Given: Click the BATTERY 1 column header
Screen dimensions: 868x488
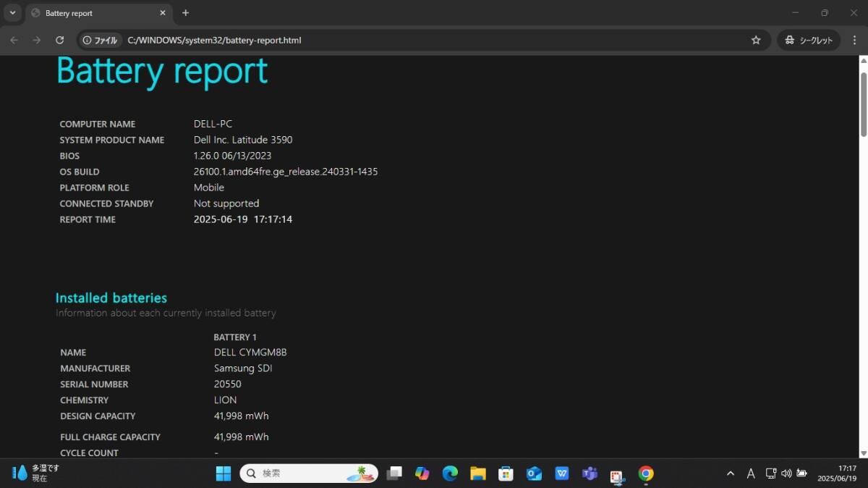Looking at the screenshot, I should click(x=235, y=337).
